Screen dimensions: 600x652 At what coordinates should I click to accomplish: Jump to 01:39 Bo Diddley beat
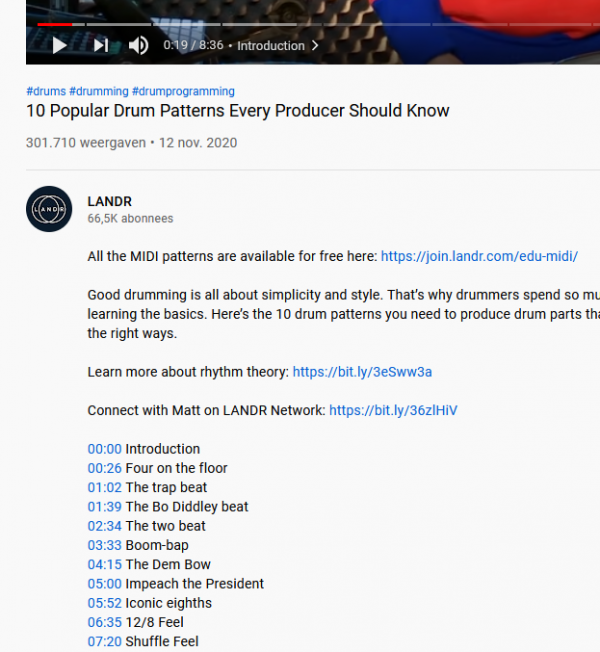tap(104, 507)
